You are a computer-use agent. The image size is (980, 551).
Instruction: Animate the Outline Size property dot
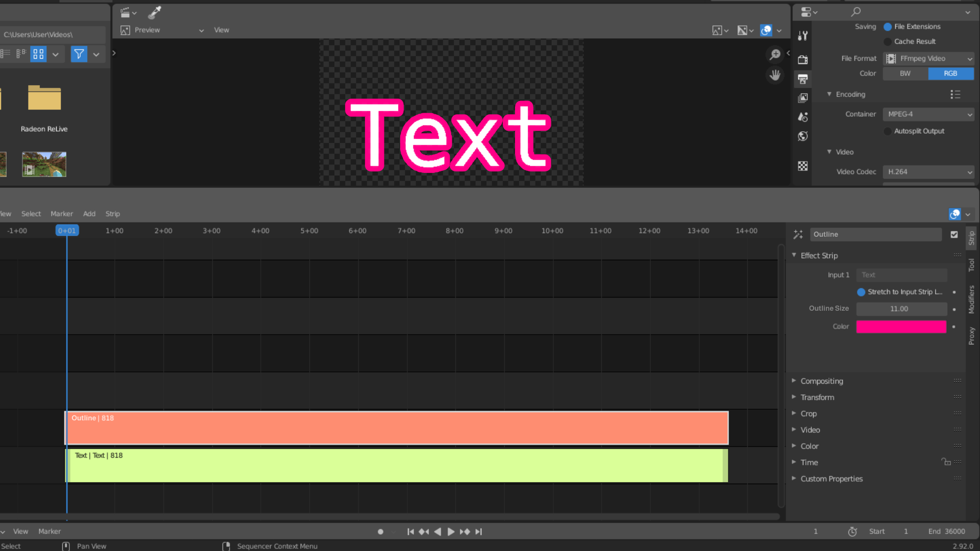coord(954,309)
